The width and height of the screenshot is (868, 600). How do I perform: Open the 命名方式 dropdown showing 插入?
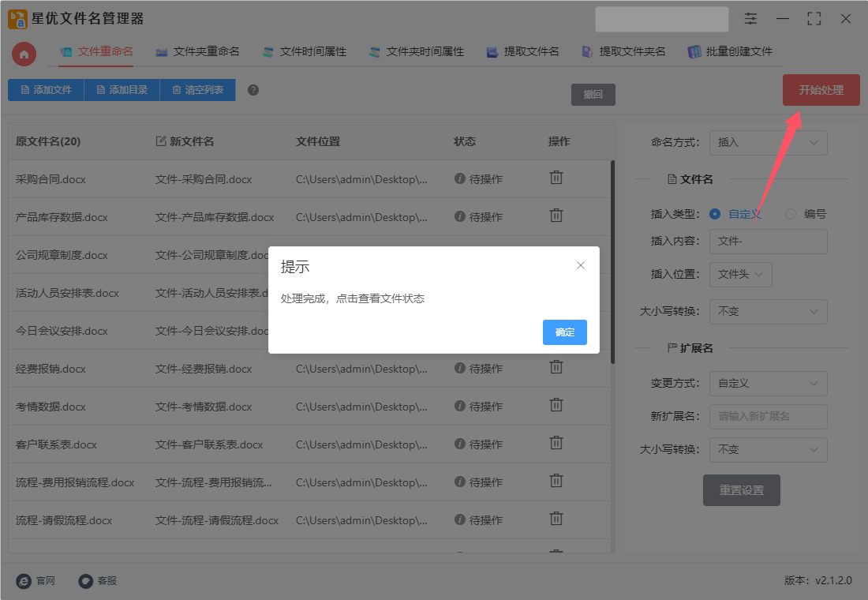(769, 143)
